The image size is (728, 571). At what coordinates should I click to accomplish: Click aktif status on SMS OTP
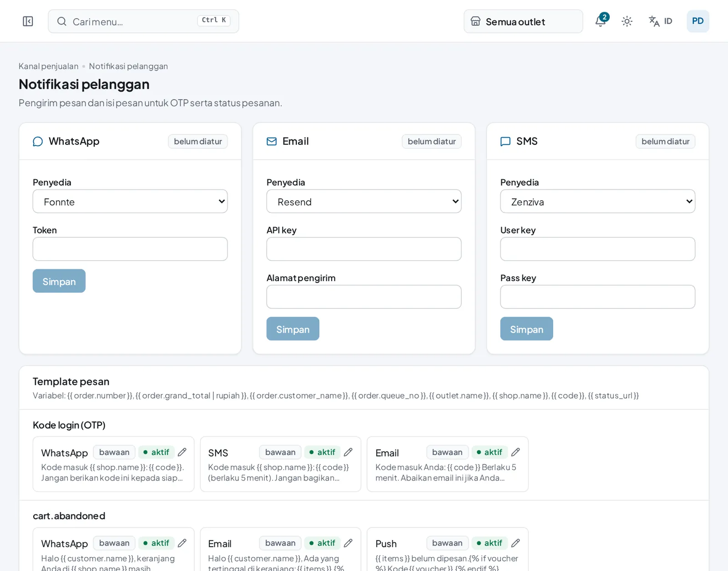click(323, 452)
